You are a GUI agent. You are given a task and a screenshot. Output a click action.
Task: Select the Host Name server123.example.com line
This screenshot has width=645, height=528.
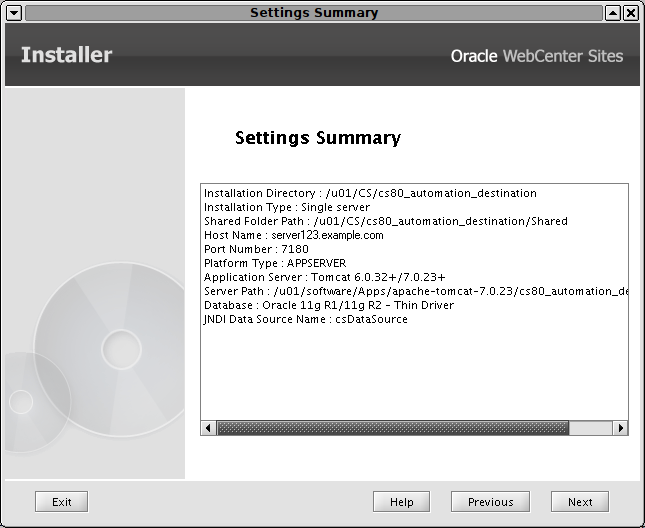(294, 235)
